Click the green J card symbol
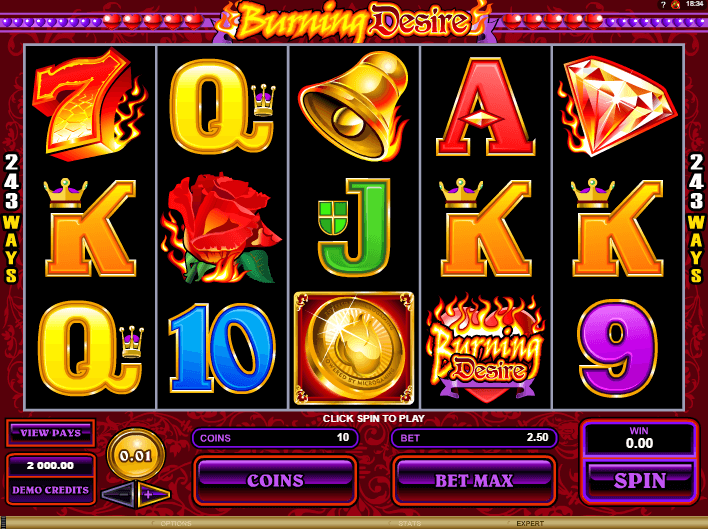This screenshot has height=529, width=708. pos(354,227)
